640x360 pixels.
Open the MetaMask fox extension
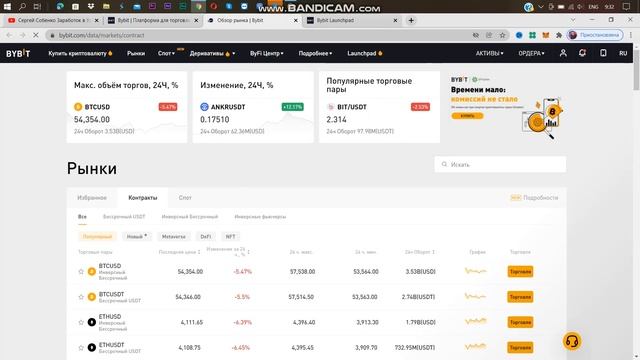pos(545,36)
